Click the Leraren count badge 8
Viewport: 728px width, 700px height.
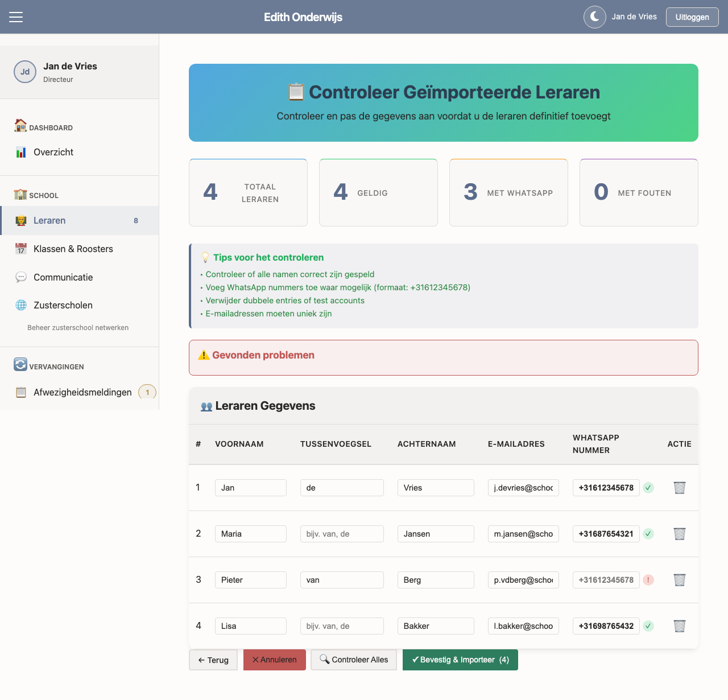136,221
